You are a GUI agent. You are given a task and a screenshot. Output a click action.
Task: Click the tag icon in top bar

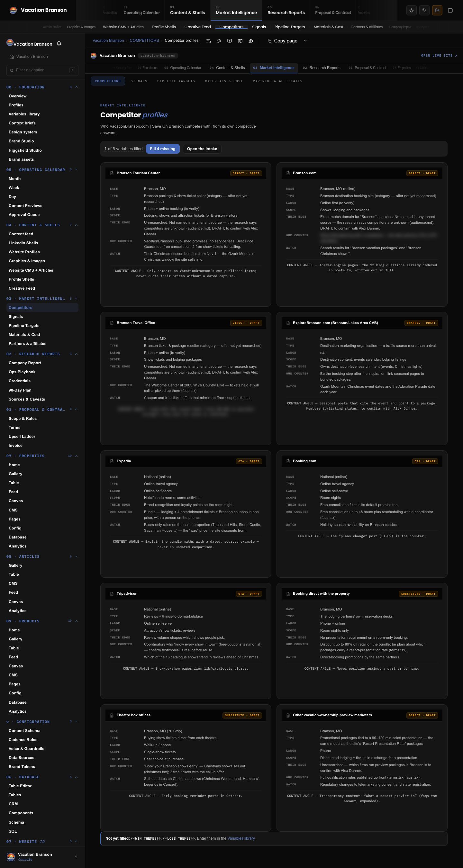[424, 10]
